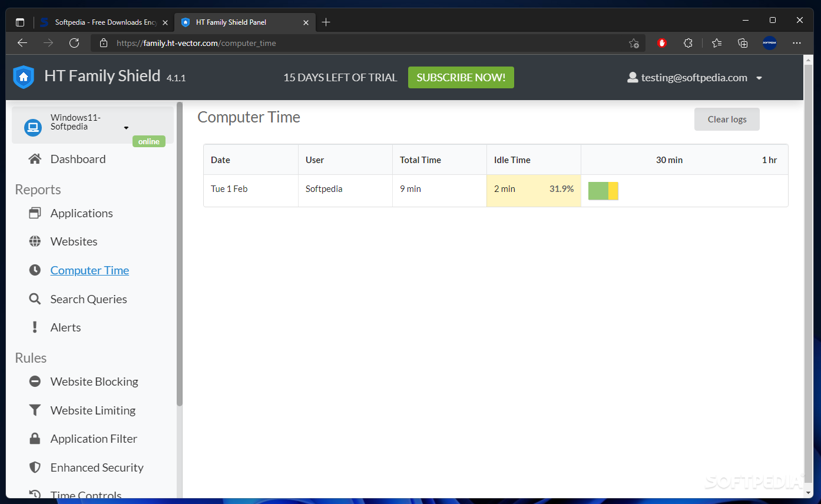Go to Website Blocking rules
This screenshot has width=821, height=504.
click(94, 382)
